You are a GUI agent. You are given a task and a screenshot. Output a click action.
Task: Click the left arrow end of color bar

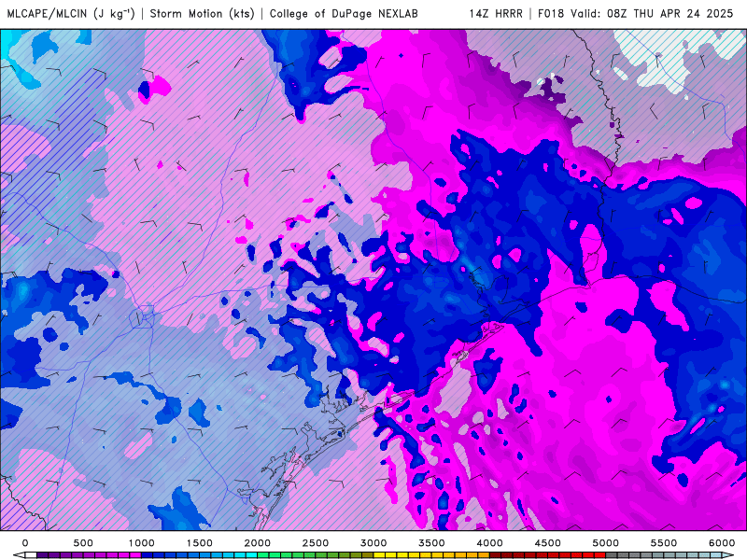coord(18,555)
